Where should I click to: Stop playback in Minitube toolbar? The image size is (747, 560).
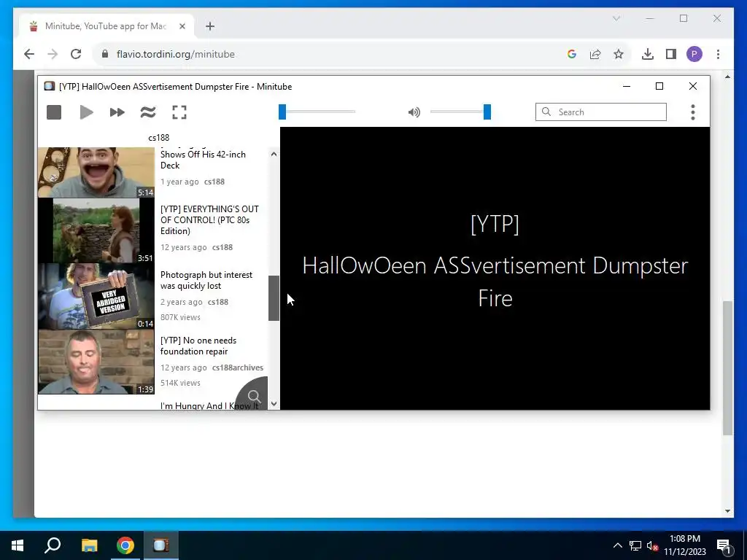(x=54, y=112)
